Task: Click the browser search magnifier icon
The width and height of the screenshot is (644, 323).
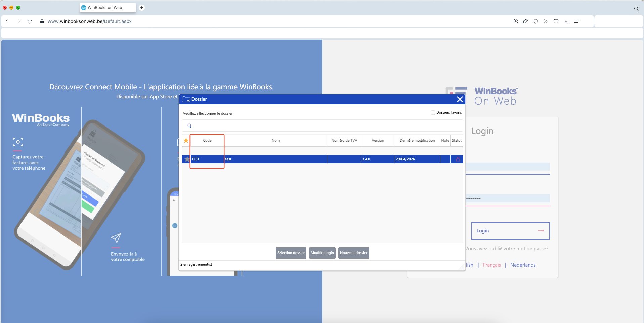Action: (636, 9)
